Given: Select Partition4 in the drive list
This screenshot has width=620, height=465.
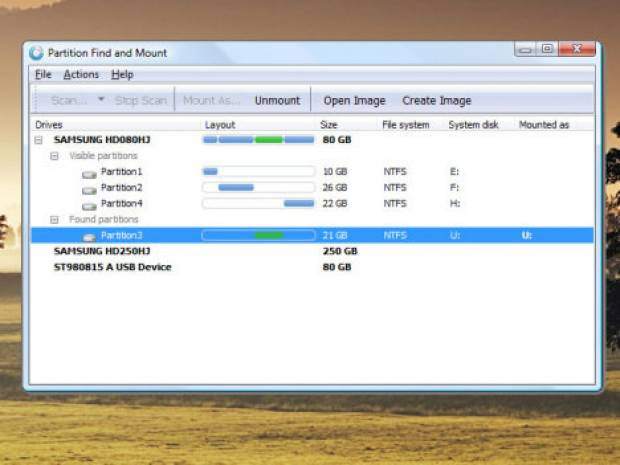Looking at the screenshot, I should pos(312,203).
